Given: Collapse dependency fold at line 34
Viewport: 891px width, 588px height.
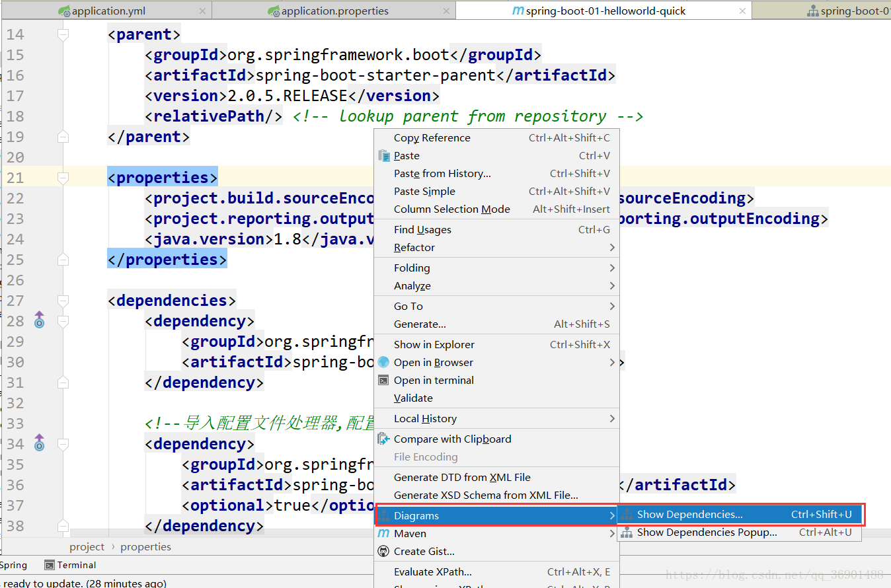Looking at the screenshot, I should (63, 444).
